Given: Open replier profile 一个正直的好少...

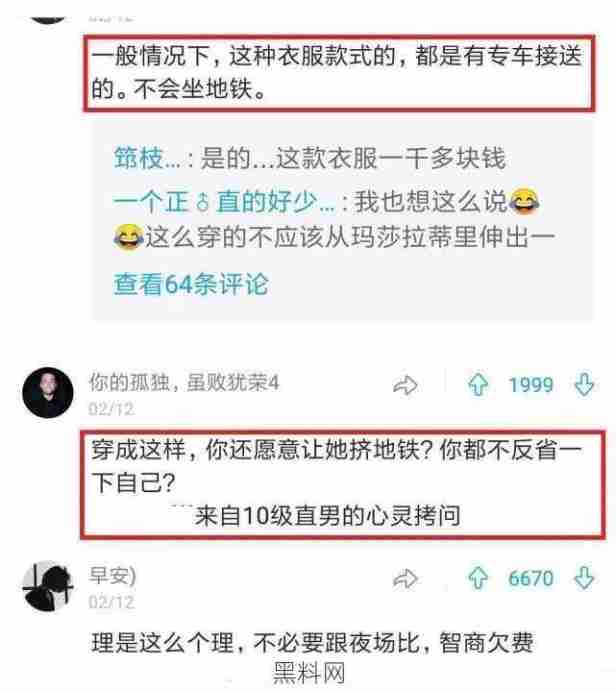Looking at the screenshot, I should click(x=224, y=202).
